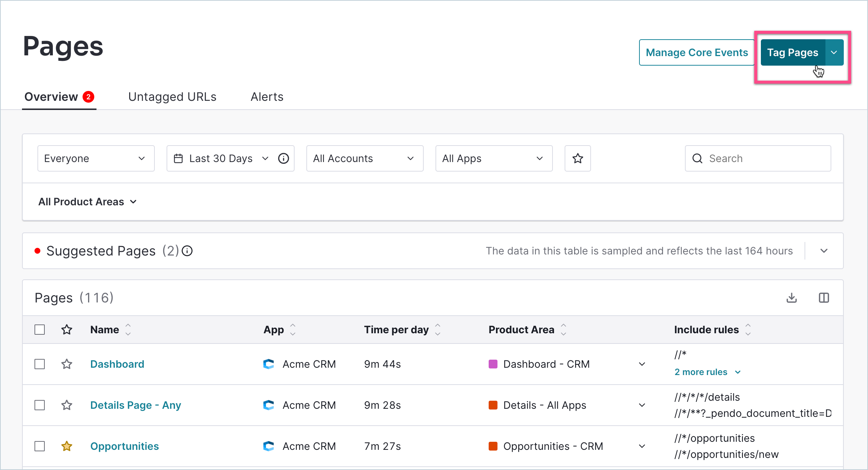Click the Tag Pages button
Image resolution: width=868 pixels, height=470 pixels.
(793, 52)
